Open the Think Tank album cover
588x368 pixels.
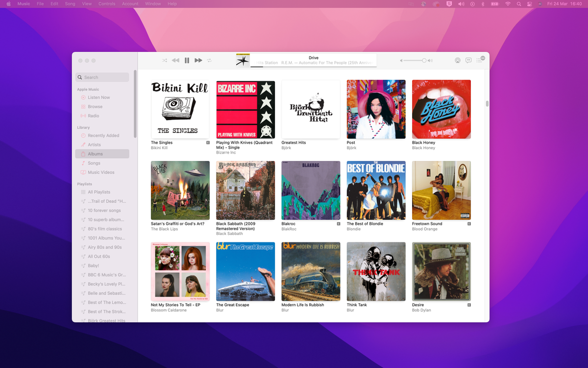tap(376, 271)
